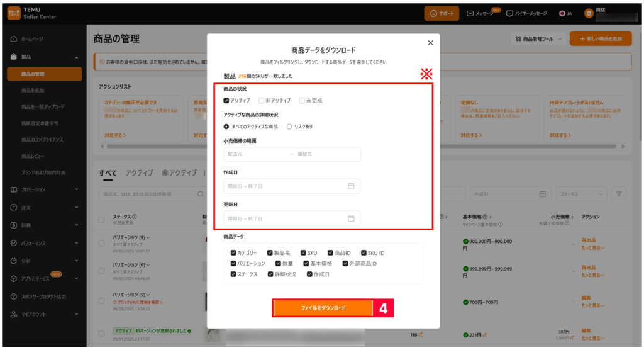644x350 pixels.
Task: Expand the 注文 sidebar section
Action: click(77, 208)
